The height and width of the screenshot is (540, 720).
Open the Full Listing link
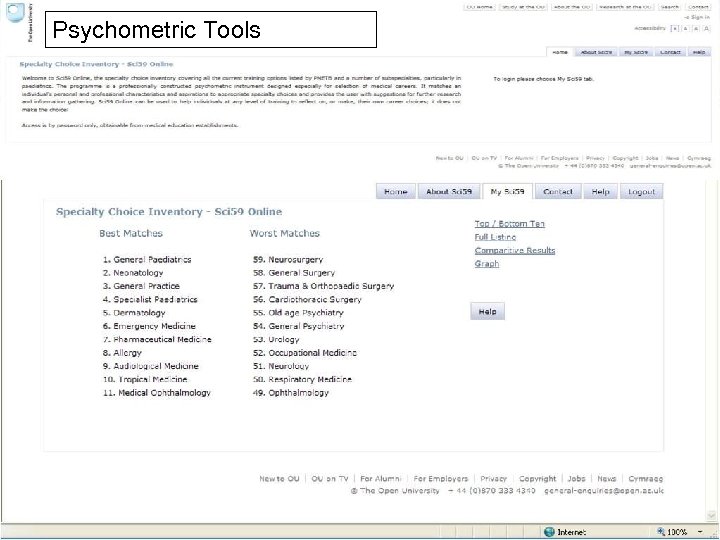(x=495, y=237)
